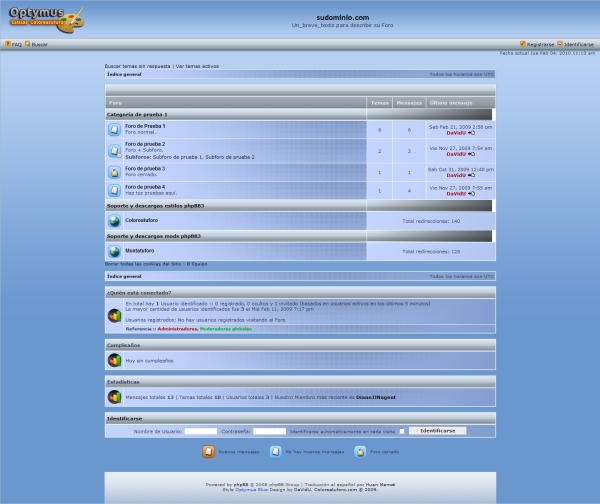View latest post icon in Foro de prueba 4 row
600x504 pixels.
472,193
